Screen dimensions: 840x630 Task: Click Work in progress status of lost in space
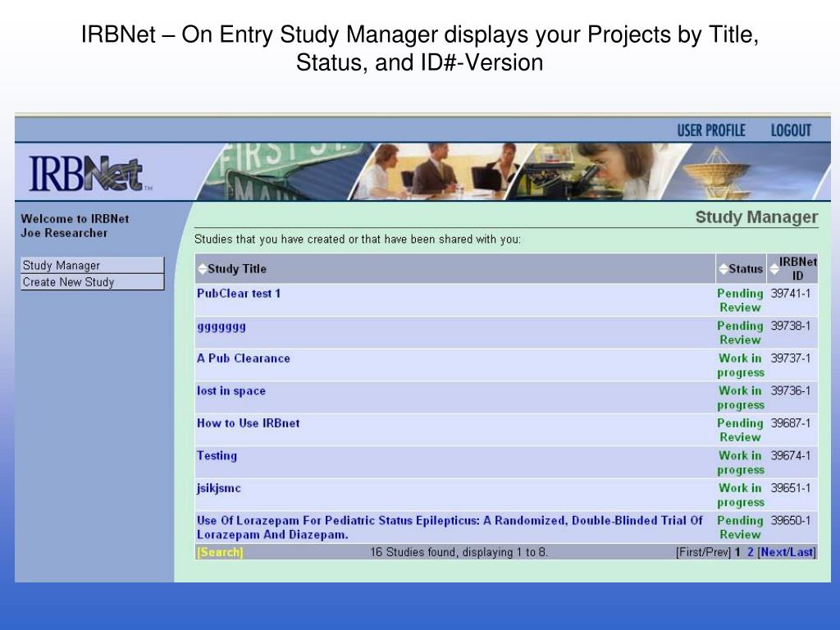(x=741, y=398)
